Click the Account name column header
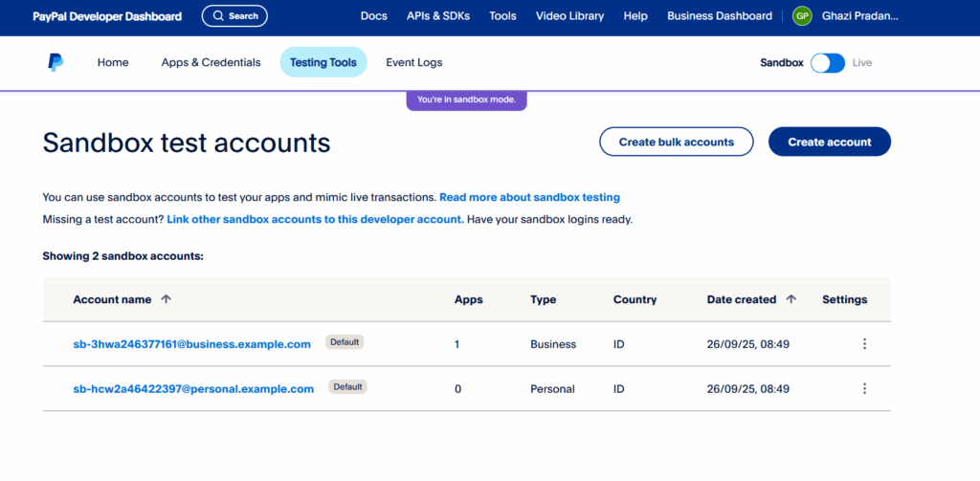980x481 pixels. click(x=112, y=299)
